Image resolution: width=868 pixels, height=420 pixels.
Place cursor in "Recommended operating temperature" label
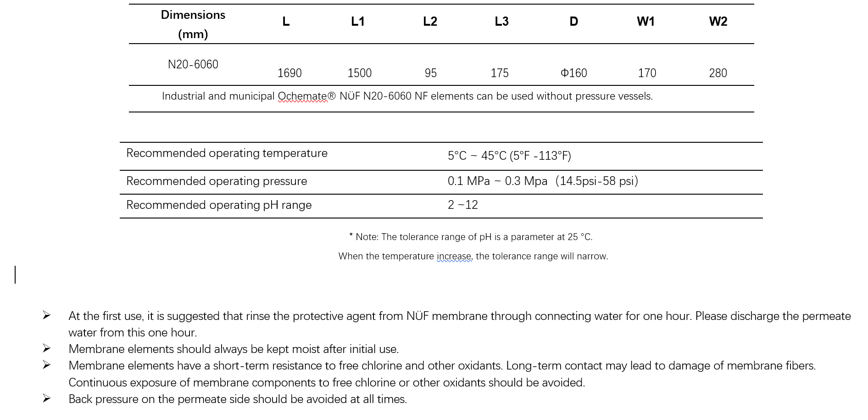[227, 153]
